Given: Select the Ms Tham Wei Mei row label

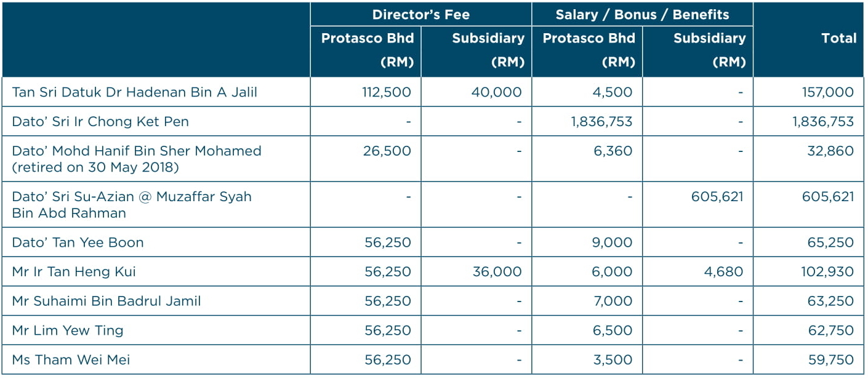Looking at the screenshot, I should click(71, 360).
